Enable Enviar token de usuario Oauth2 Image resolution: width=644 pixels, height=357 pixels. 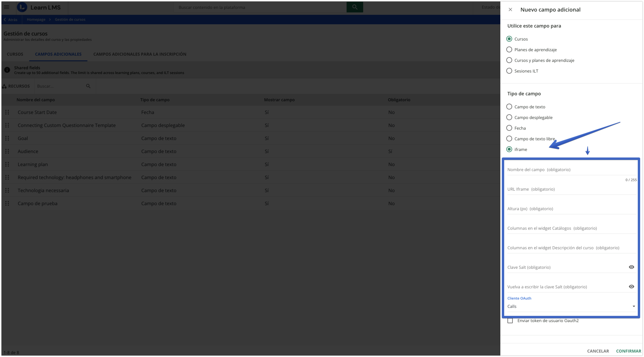coord(510,321)
